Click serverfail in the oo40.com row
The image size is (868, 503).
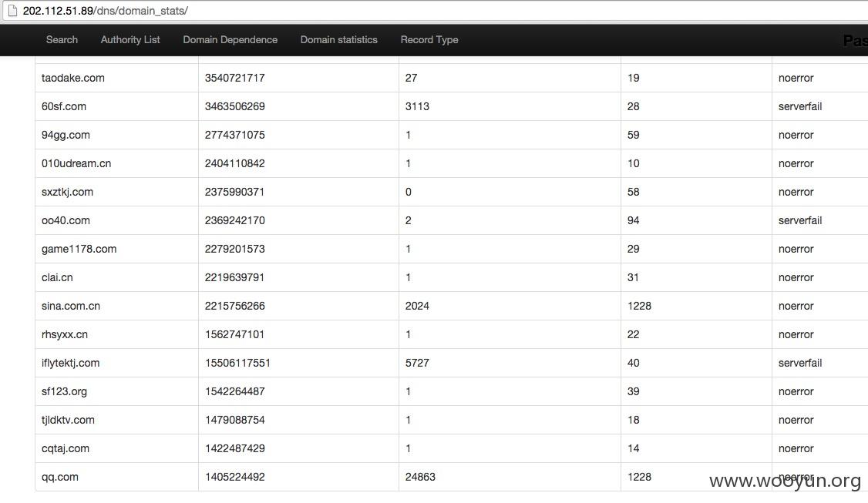[800, 220]
